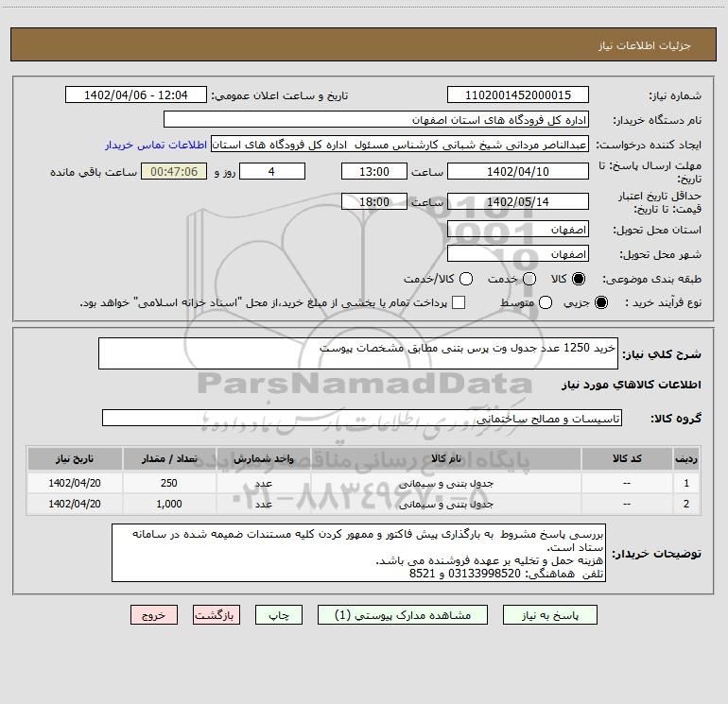The width and height of the screenshot is (728, 704).
Task: Click the تعداد / مقدار column header
Action: pyautogui.click(x=169, y=459)
